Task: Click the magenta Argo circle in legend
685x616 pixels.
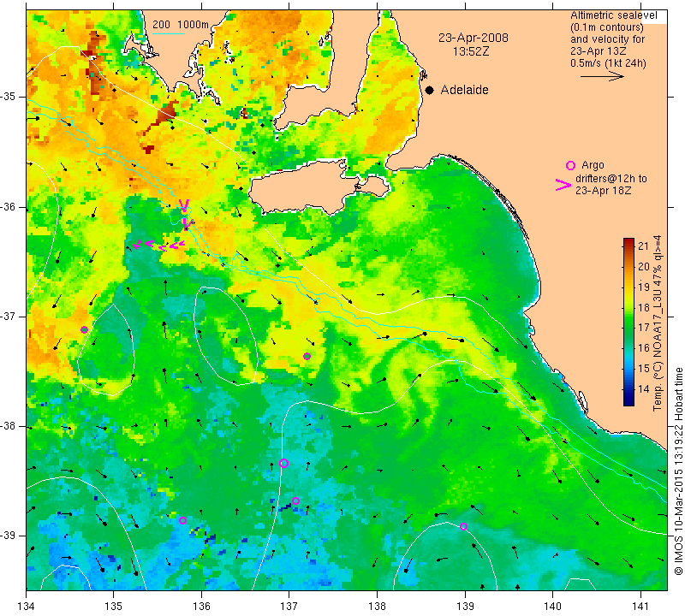Action: point(570,165)
